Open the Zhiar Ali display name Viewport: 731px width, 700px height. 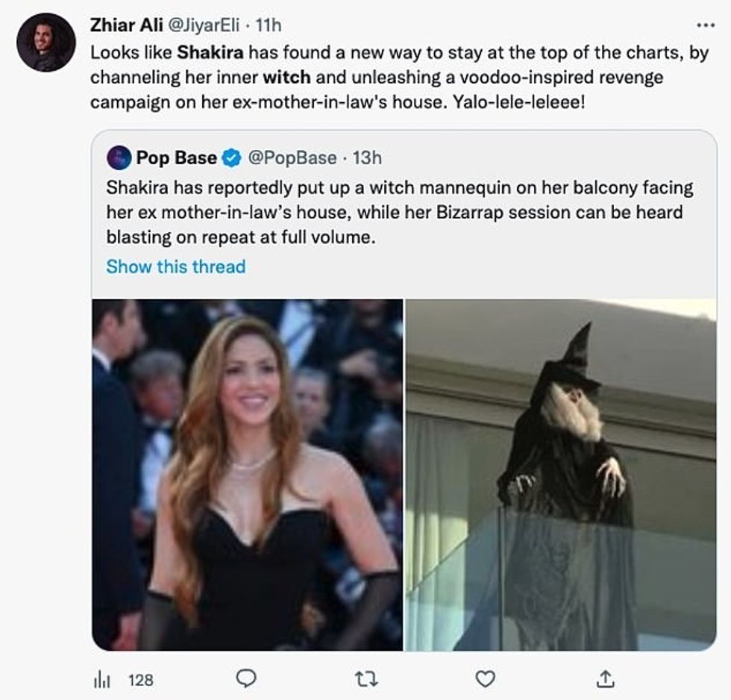(121, 25)
